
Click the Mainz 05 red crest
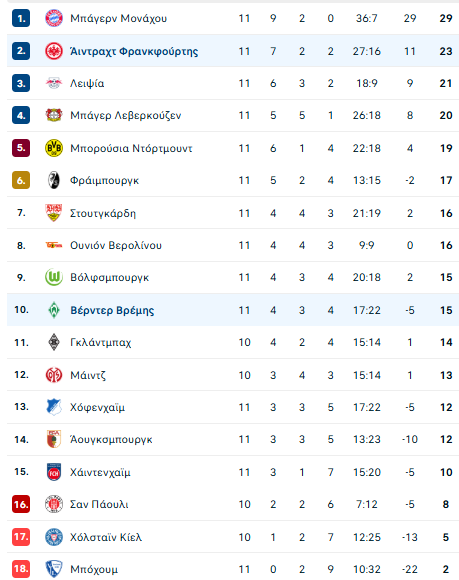pos(54,375)
